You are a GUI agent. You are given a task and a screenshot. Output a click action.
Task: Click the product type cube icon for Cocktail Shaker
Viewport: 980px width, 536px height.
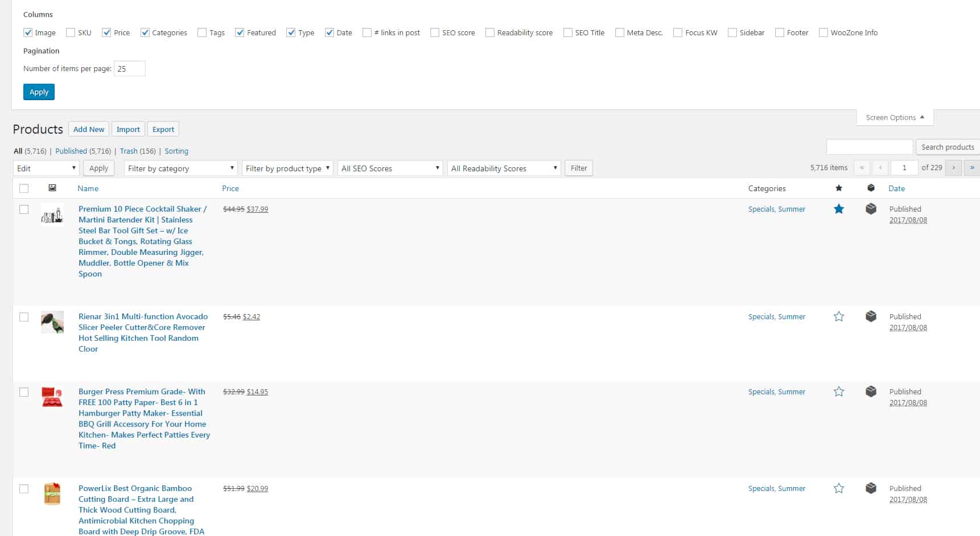coord(871,209)
